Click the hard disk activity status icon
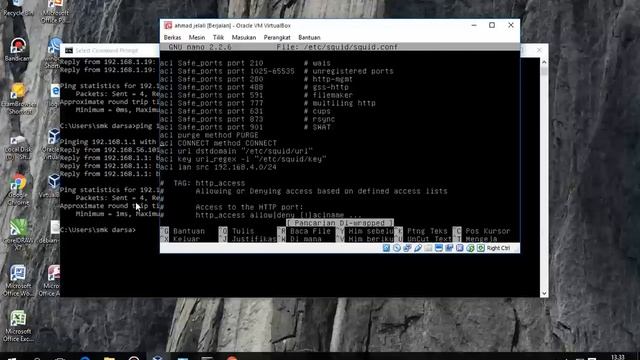Image resolution: width=640 pixels, height=360 pixels. pos(386,248)
